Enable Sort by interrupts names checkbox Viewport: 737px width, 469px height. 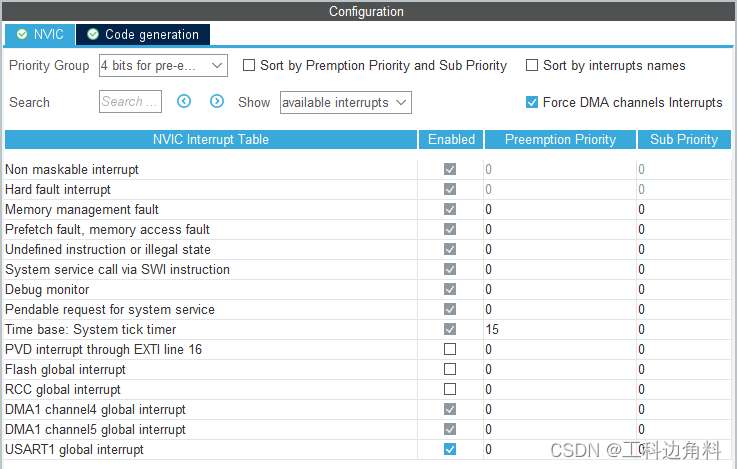tap(532, 65)
